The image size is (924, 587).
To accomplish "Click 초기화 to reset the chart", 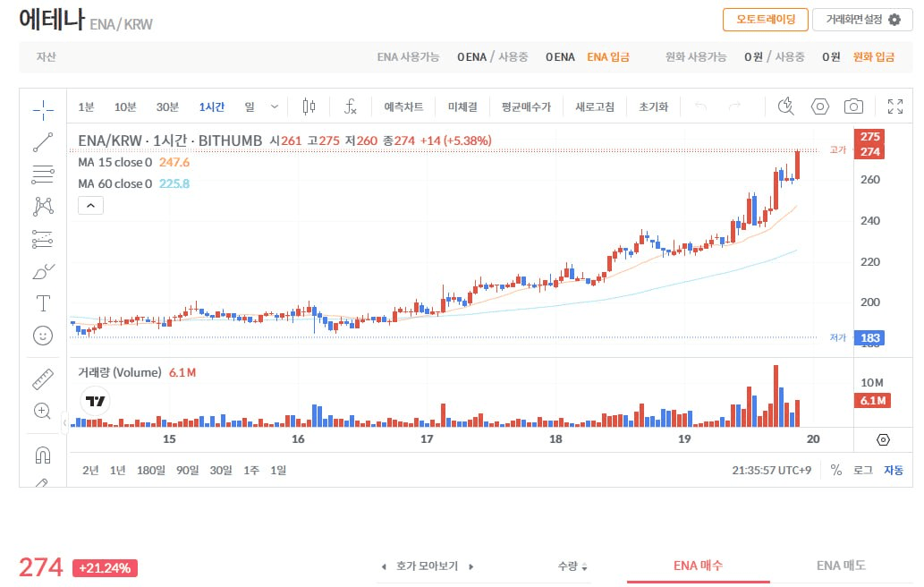I will coord(654,106).
